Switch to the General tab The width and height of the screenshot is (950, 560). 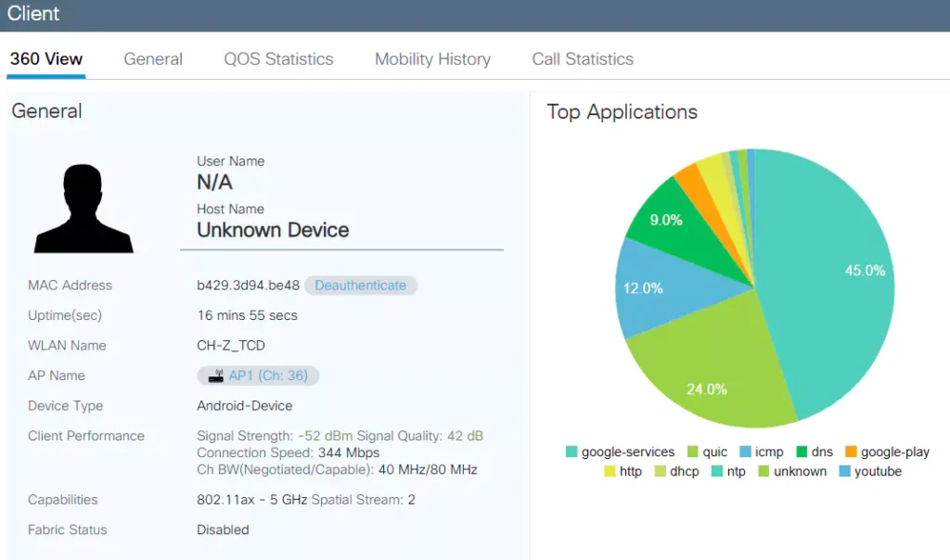153,59
